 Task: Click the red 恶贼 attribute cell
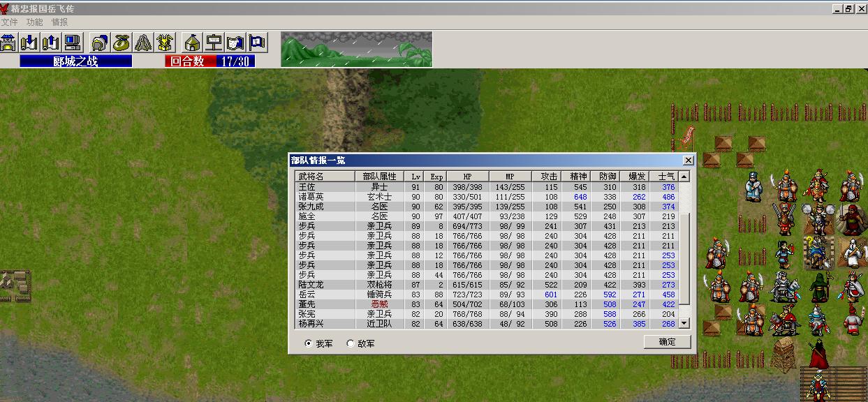click(x=380, y=304)
